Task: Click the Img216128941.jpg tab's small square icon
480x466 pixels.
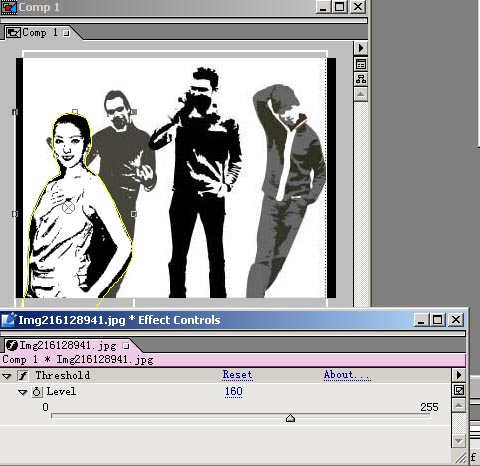Action: (x=126, y=346)
